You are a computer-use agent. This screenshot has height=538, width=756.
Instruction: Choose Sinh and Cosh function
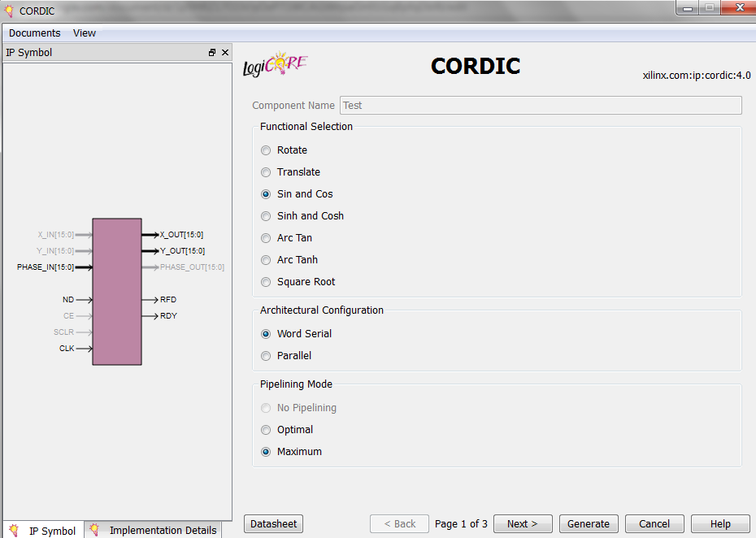[x=266, y=216]
